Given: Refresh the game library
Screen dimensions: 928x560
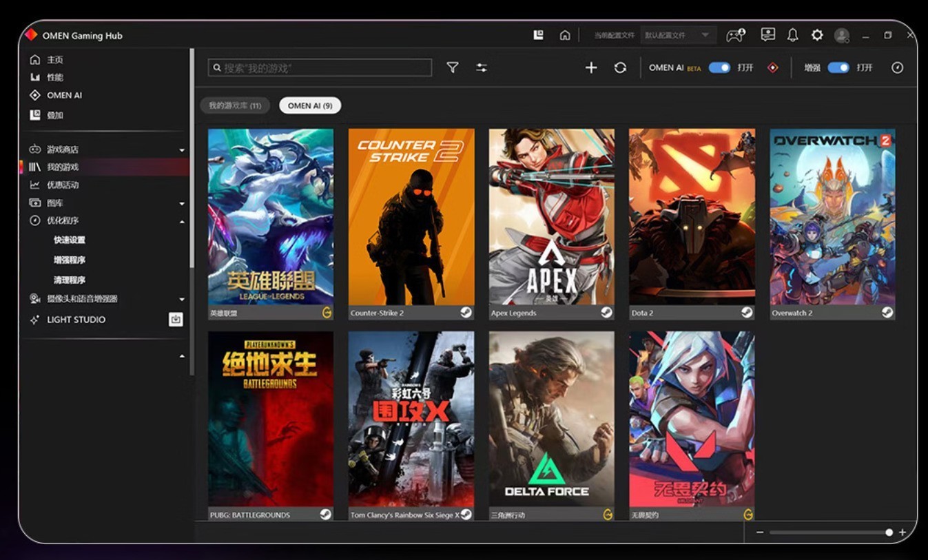Looking at the screenshot, I should [x=620, y=68].
